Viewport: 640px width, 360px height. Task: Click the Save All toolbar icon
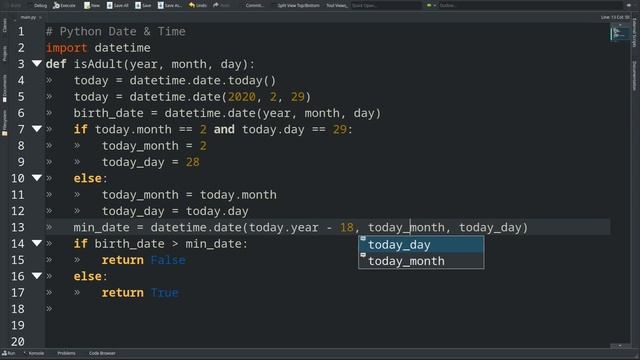(x=109, y=5)
